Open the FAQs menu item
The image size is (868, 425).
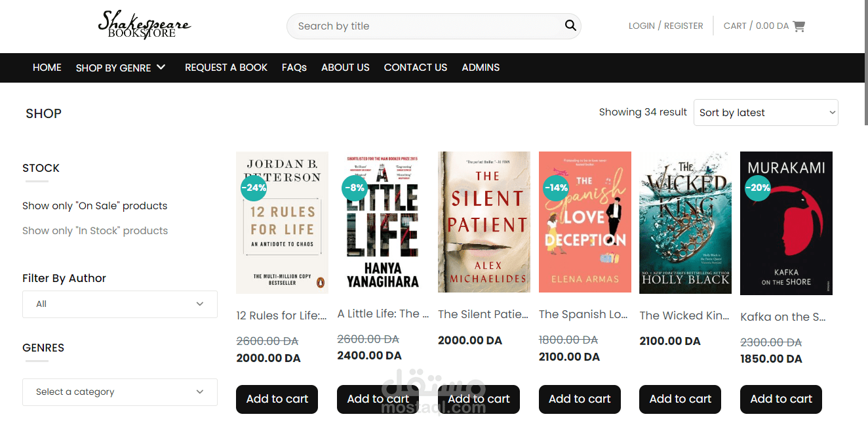tap(294, 68)
